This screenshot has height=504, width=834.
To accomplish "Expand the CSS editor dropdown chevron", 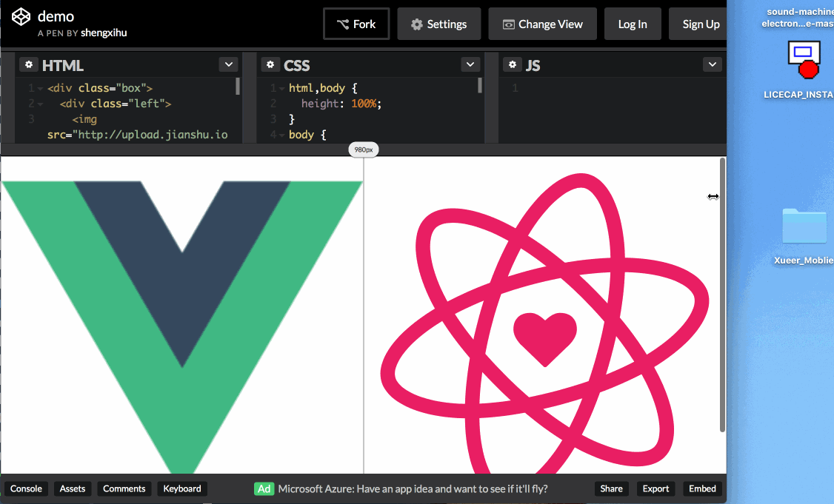I will click(470, 64).
